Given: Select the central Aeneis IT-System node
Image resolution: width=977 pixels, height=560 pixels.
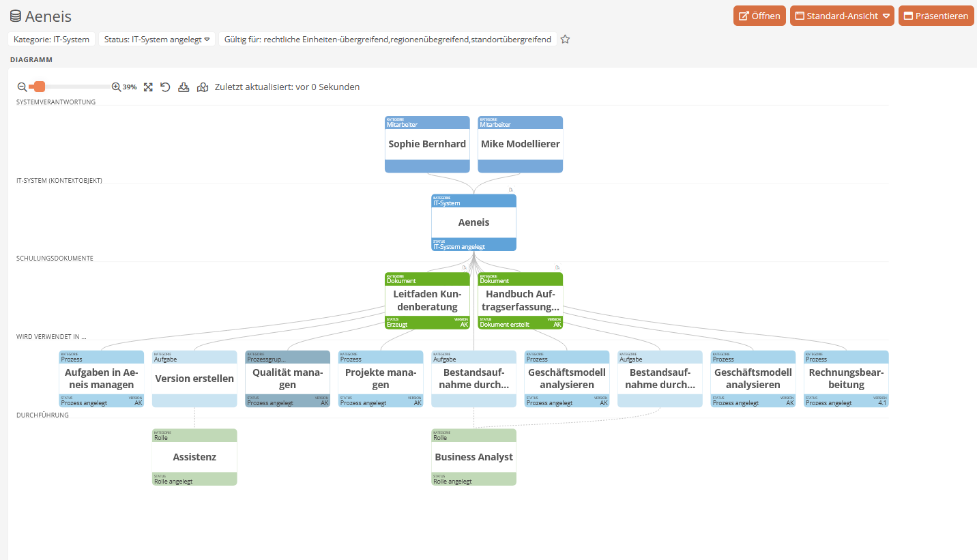Looking at the screenshot, I should point(473,222).
